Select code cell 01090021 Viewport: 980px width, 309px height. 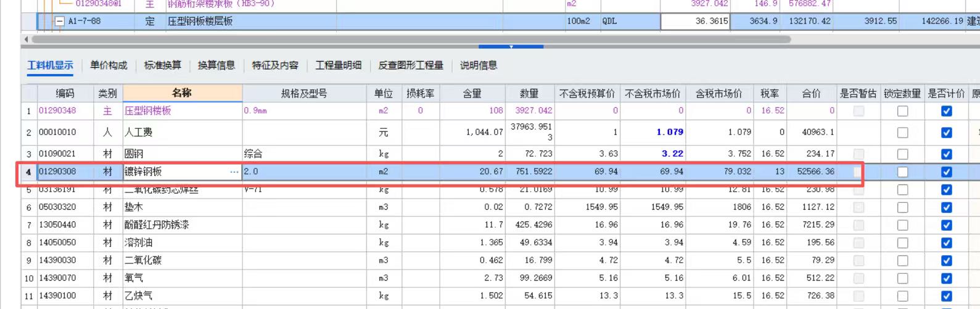pyautogui.click(x=65, y=154)
